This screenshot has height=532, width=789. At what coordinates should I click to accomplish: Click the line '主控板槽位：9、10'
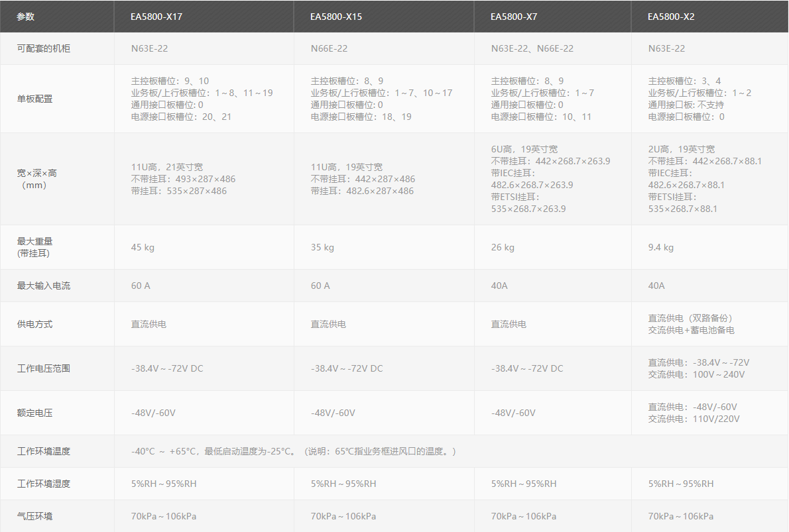tap(170, 81)
